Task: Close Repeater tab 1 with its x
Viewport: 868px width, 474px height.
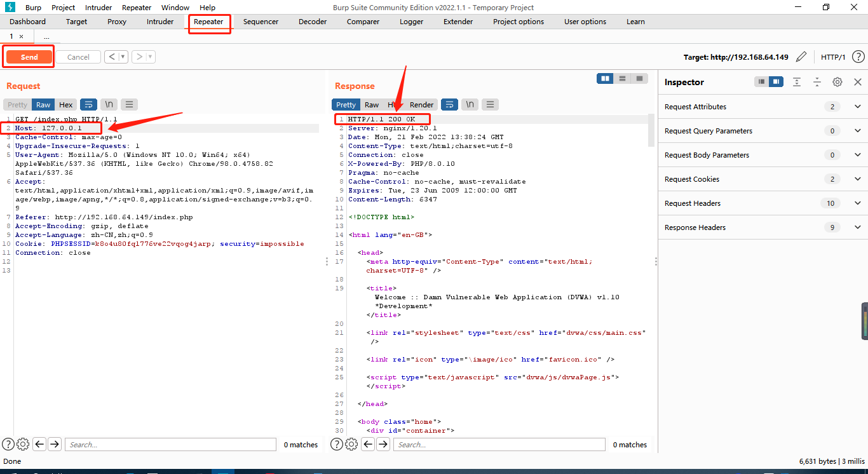Action: [21, 37]
